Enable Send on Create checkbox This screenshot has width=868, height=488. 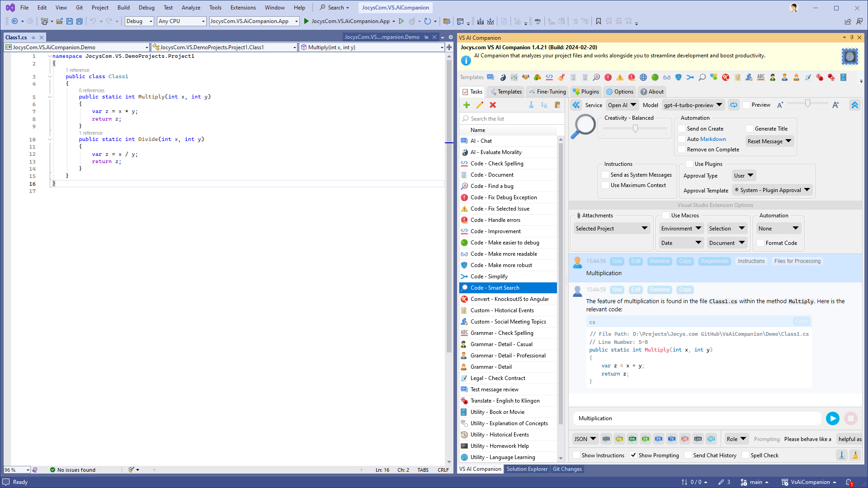point(682,129)
